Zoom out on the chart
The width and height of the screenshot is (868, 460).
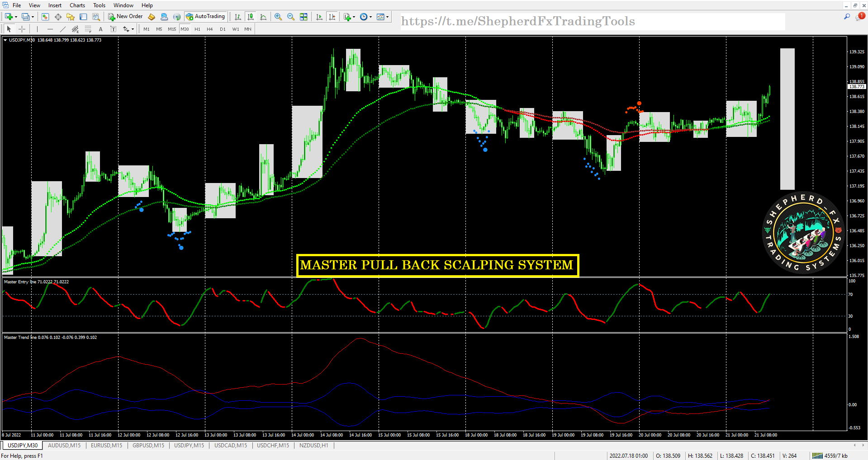290,17
